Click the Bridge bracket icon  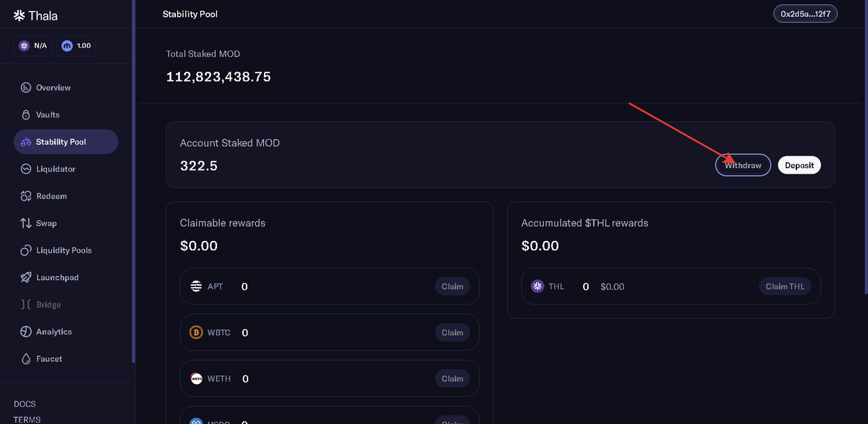tap(26, 305)
